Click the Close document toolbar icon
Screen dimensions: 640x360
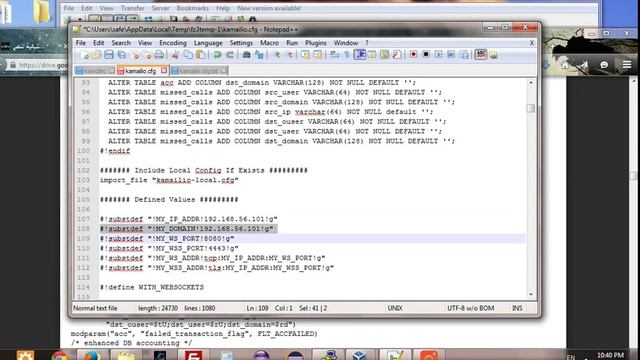(x=135, y=55)
